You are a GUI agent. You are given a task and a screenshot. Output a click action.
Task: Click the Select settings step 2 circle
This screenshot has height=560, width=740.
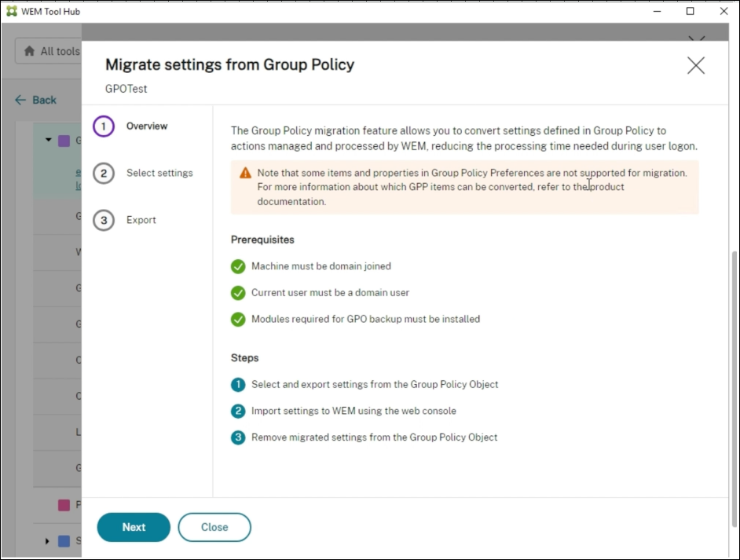coord(104,174)
